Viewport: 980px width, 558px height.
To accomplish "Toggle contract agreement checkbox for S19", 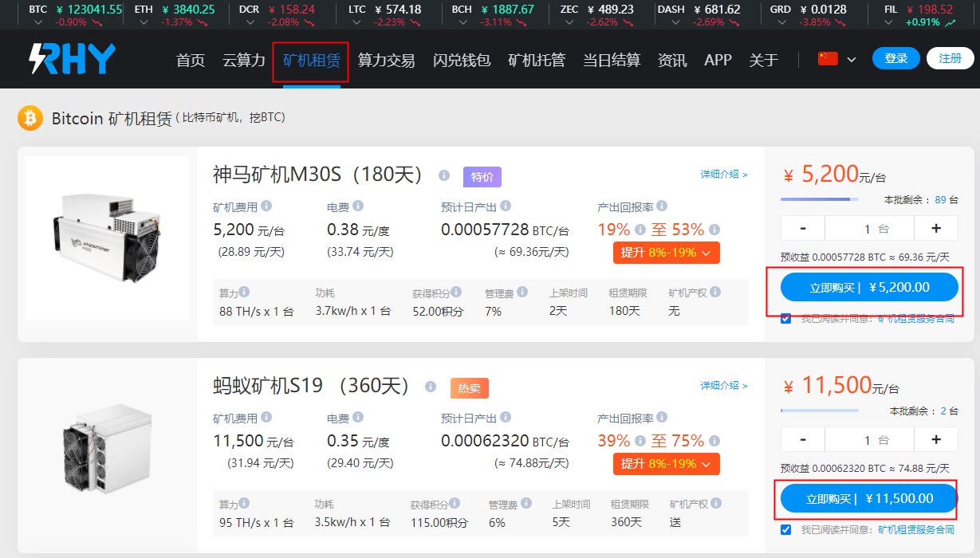I will click(786, 529).
